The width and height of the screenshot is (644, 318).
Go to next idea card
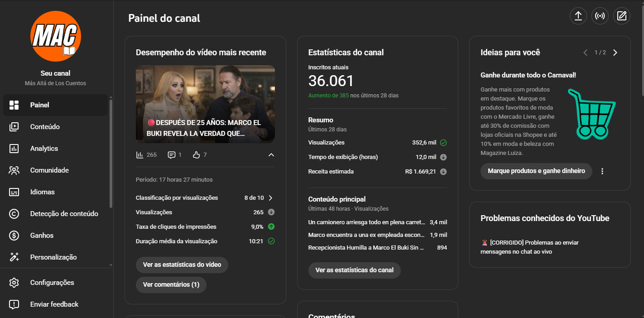coord(615,53)
